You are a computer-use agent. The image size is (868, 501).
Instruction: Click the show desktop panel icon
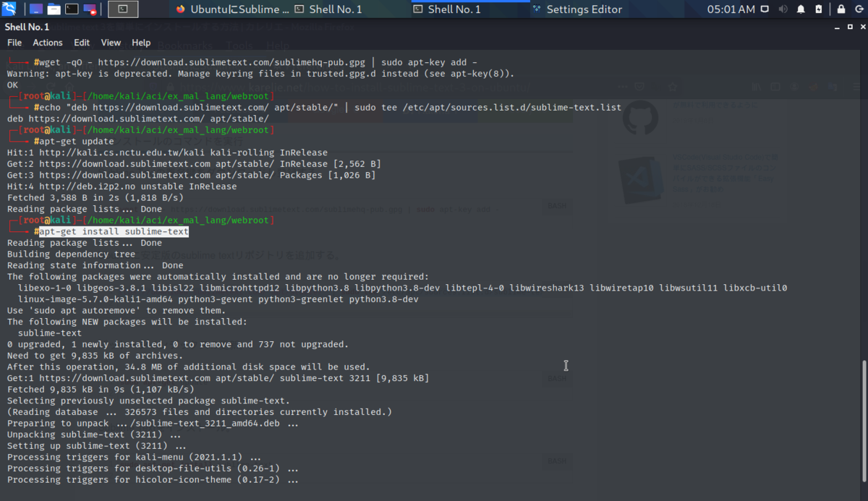coord(35,9)
